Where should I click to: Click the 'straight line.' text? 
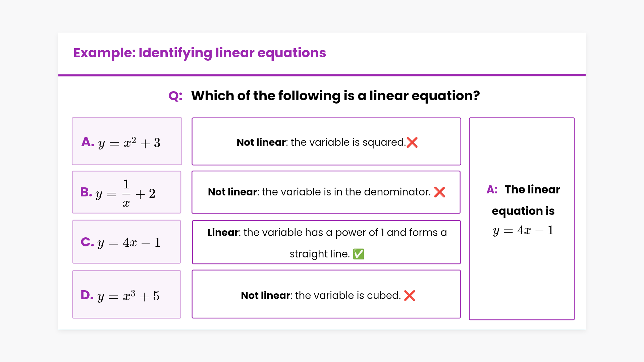tap(319, 254)
